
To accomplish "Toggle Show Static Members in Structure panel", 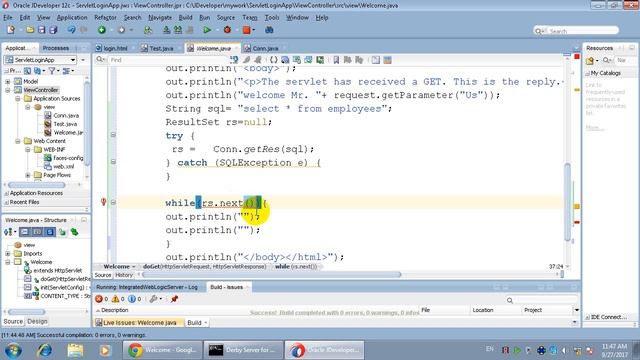I will coord(49,232).
